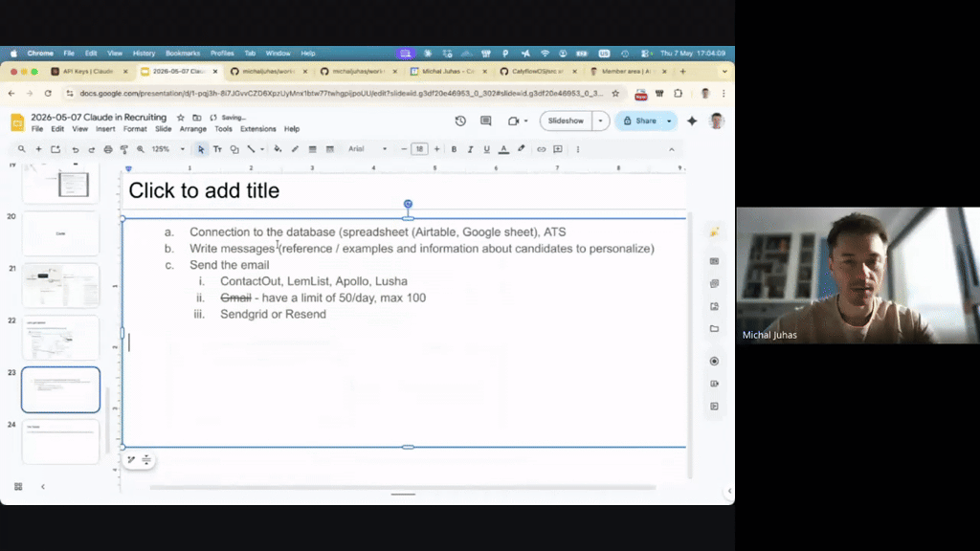
Task: Select the paint format tool
Action: tap(124, 149)
